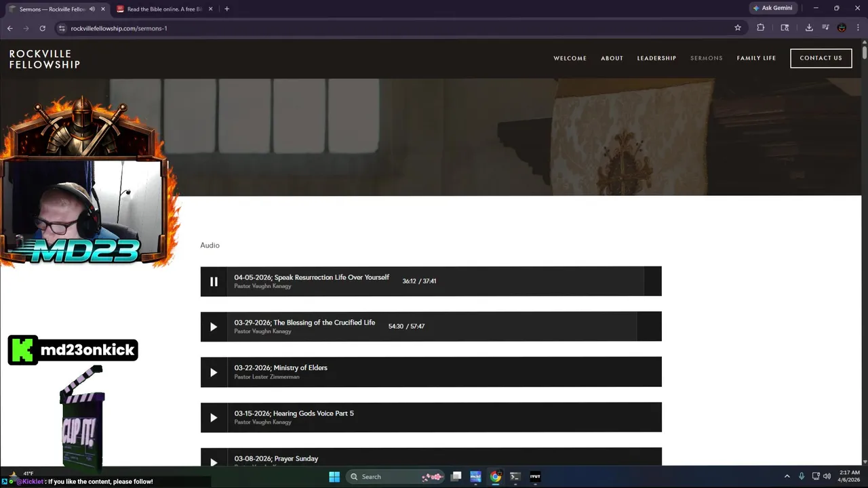Open the network status tray icon
Viewport: 868px width, 488px height.
point(816,476)
